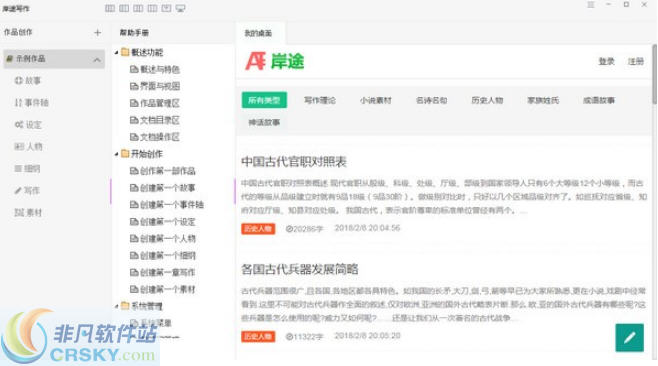Screen dimensions: 658x366
Task: Open 设定 section in sidebar
Action: pos(28,125)
